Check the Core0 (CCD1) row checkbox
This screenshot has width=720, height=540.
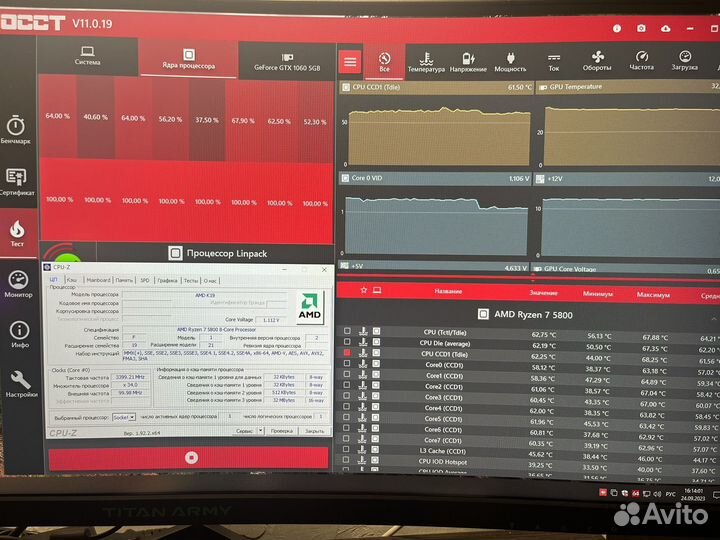pos(347,363)
